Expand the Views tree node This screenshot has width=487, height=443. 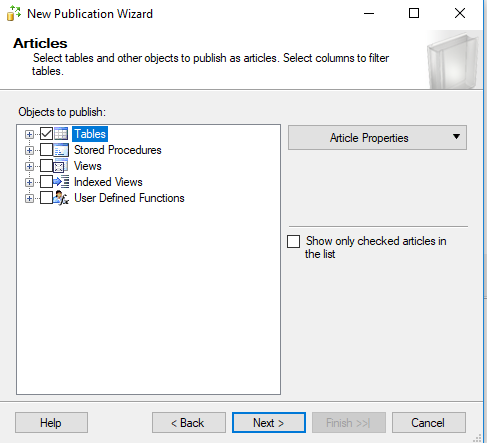[29, 166]
